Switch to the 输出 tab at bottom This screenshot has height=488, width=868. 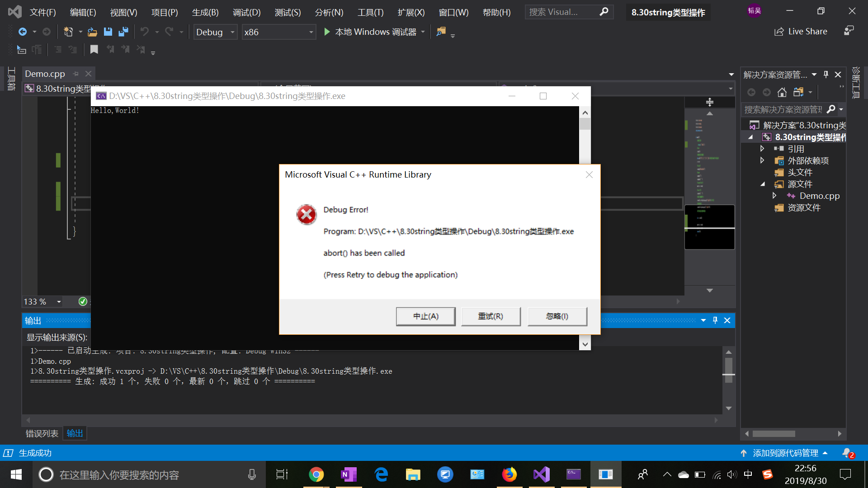point(75,433)
